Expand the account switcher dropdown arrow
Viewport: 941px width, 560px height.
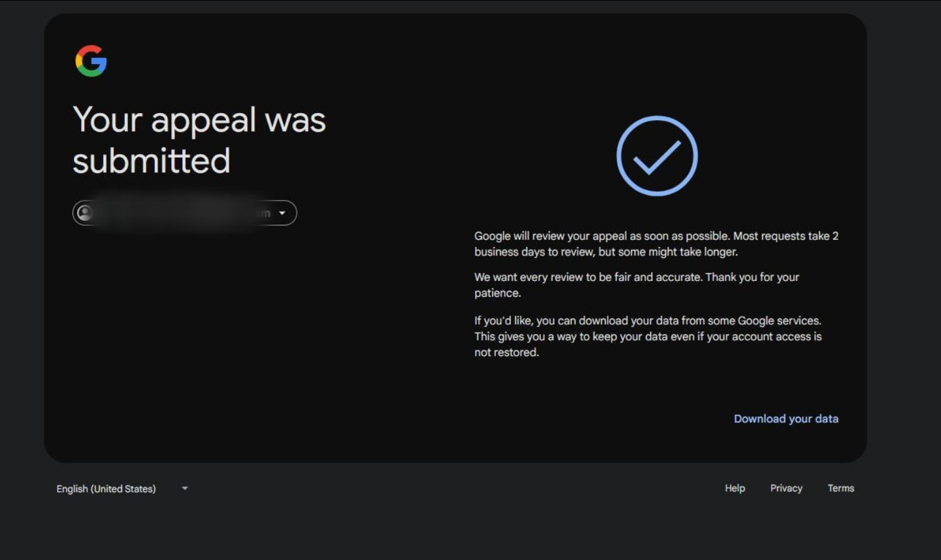282,213
